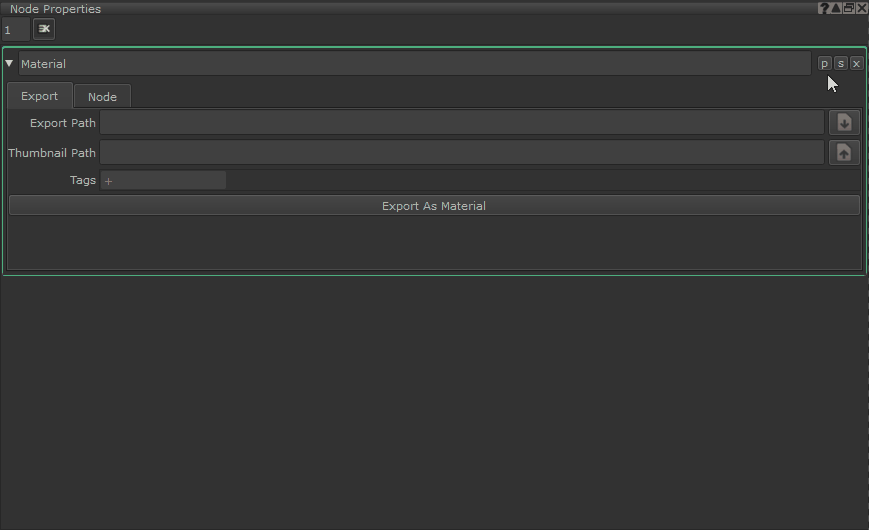Focus the Thumbnail Path text field
The image size is (869, 530).
[462, 153]
